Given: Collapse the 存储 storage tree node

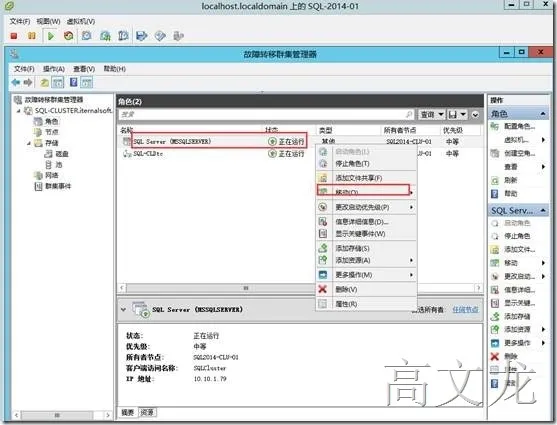Looking at the screenshot, I should [29, 143].
